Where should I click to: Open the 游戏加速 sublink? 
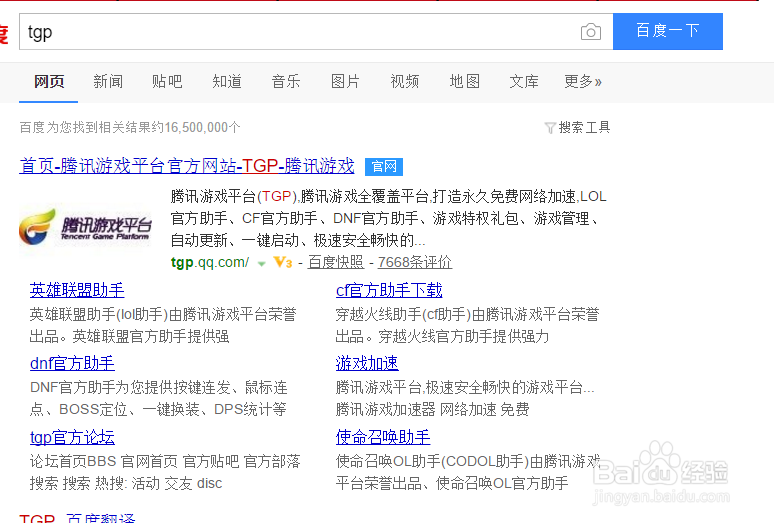tap(367, 364)
